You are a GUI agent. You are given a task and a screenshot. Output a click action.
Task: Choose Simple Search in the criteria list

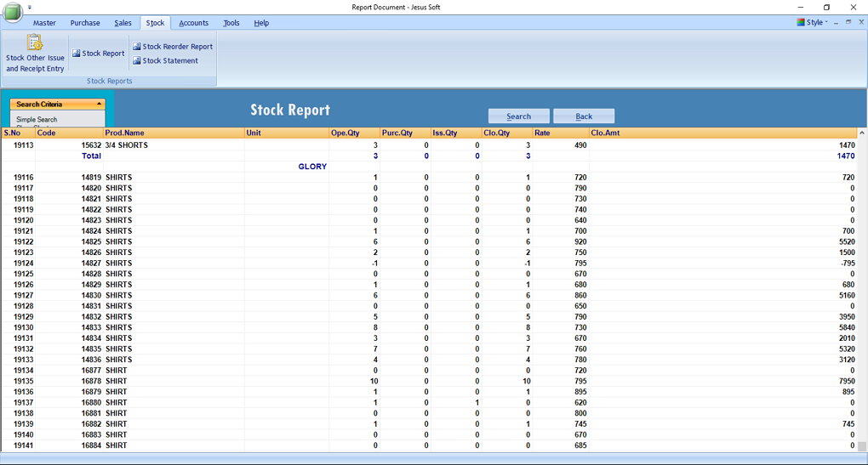[x=37, y=120]
